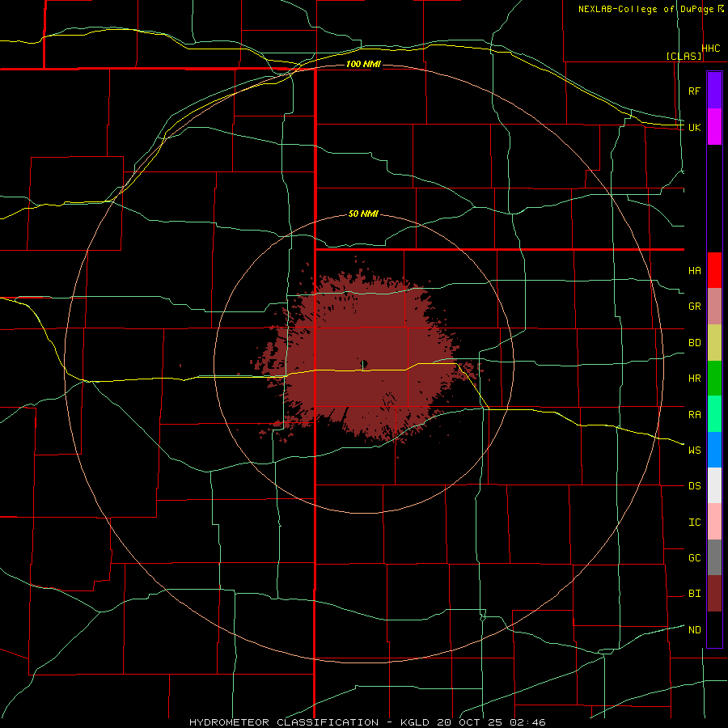This screenshot has height=728, width=728.
Task: Click the UK legend label
Action: click(x=694, y=127)
